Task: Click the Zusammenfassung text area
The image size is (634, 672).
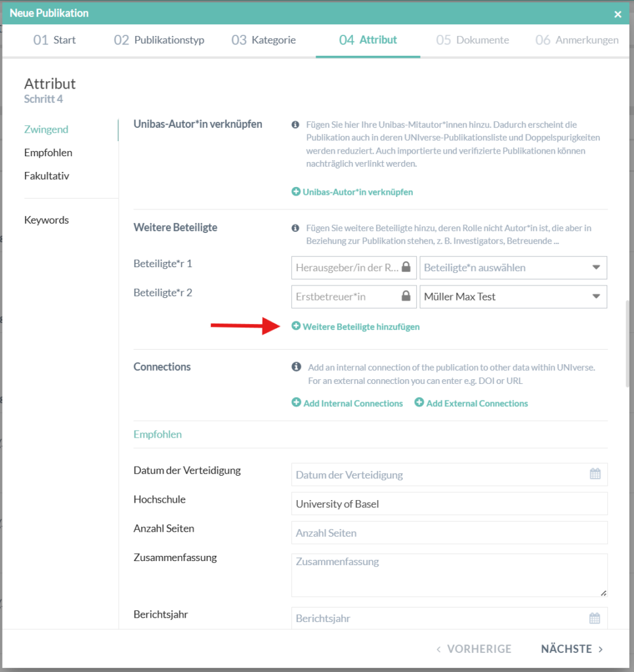Action: pos(449,575)
